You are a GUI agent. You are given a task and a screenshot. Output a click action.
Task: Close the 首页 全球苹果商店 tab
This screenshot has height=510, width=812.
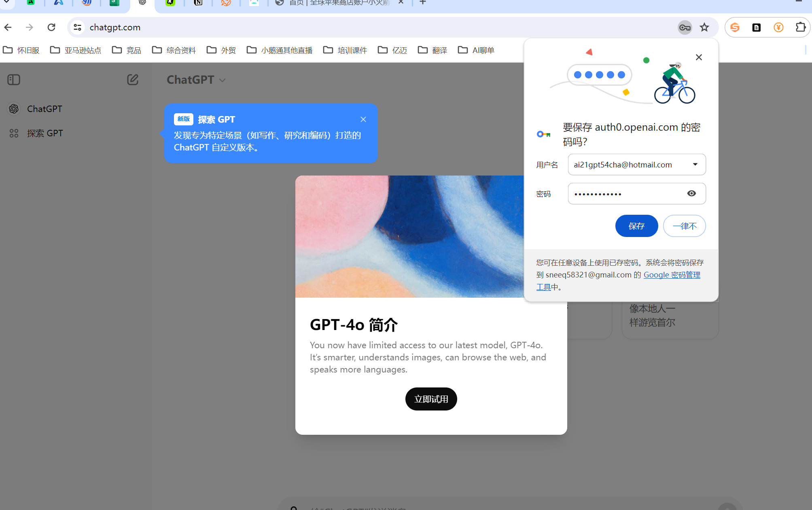401,2
